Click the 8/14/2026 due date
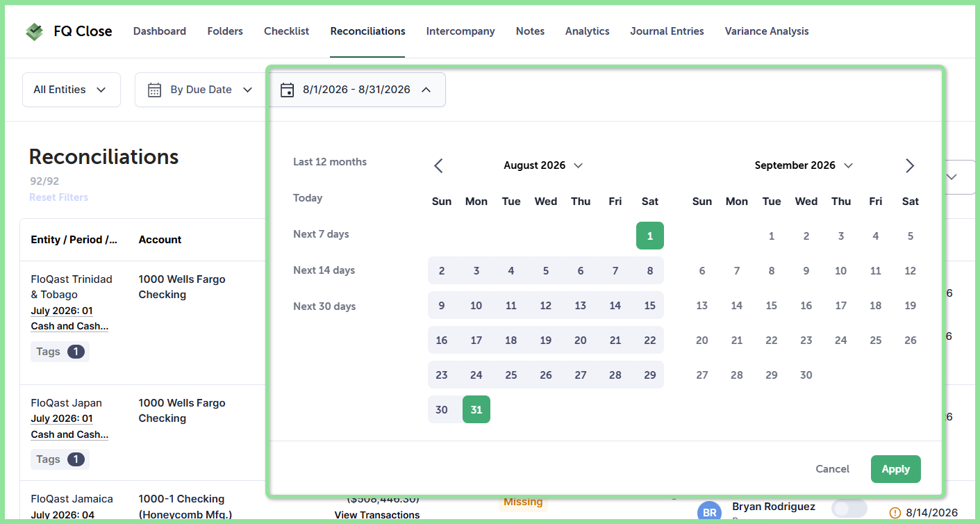This screenshot has width=980, height=524. pyautogui.click(x=931, y=513)
